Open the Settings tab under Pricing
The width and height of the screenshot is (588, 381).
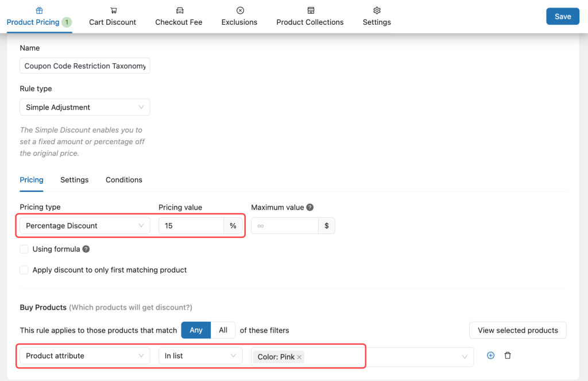tap(74, 179)
